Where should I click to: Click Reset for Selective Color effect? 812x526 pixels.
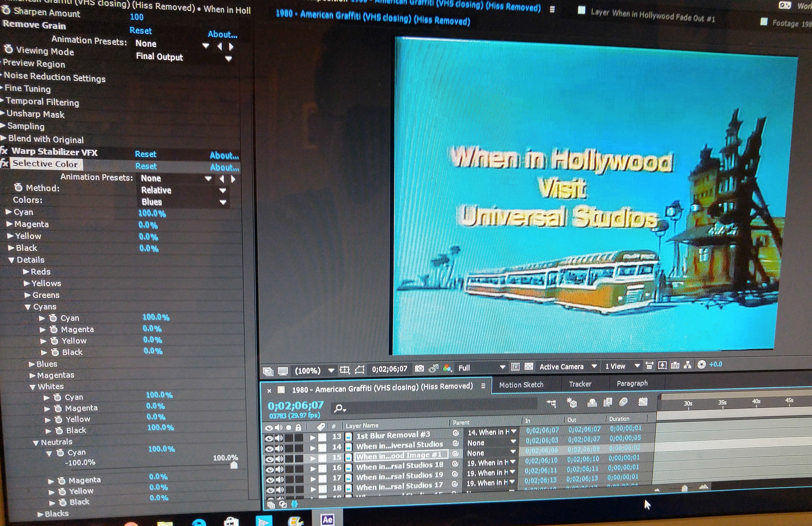pyautogui.click(x=146, y=166)
